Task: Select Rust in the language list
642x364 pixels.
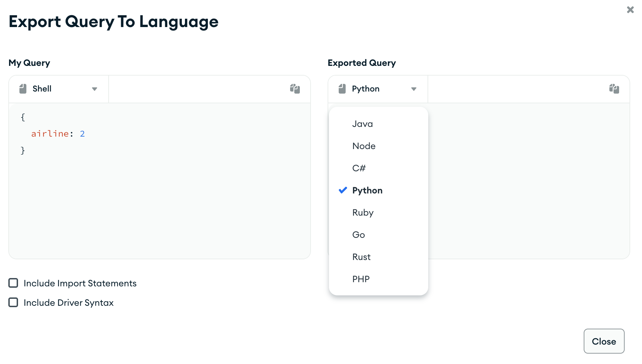Action: pyautogui.click(x=361, y=257)
